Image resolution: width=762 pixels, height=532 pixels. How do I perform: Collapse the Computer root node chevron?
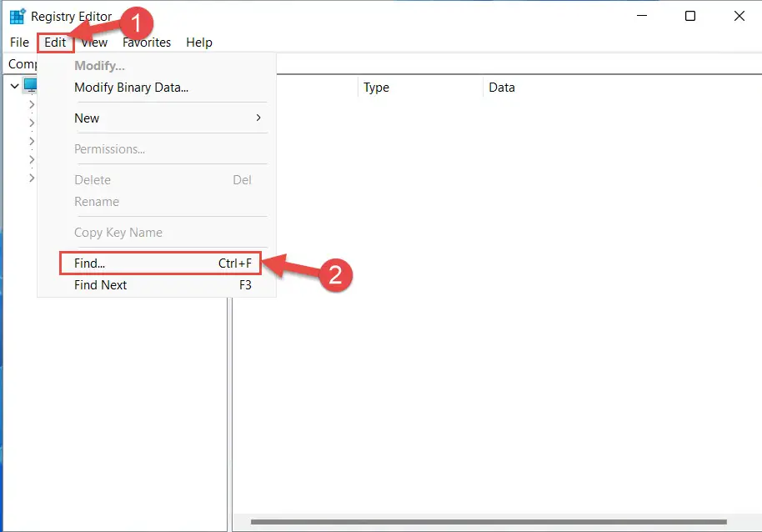point(14,86)
